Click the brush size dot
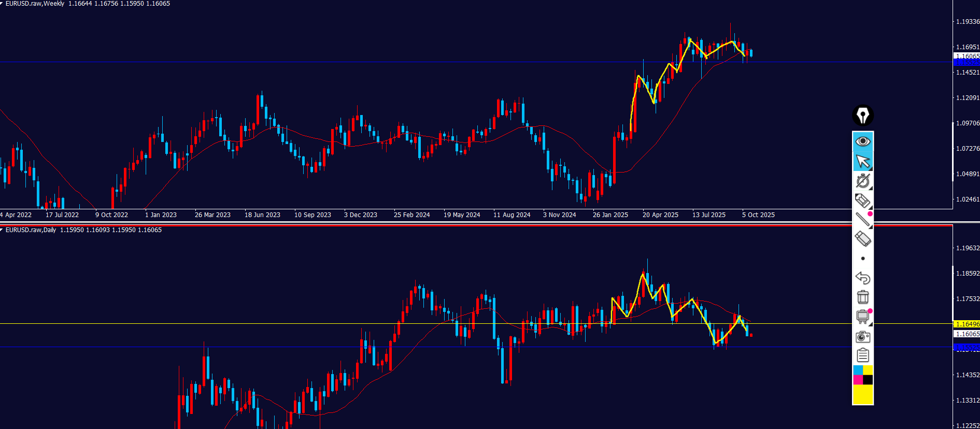This screenshot has height=429, width=980. coord(863,259)
